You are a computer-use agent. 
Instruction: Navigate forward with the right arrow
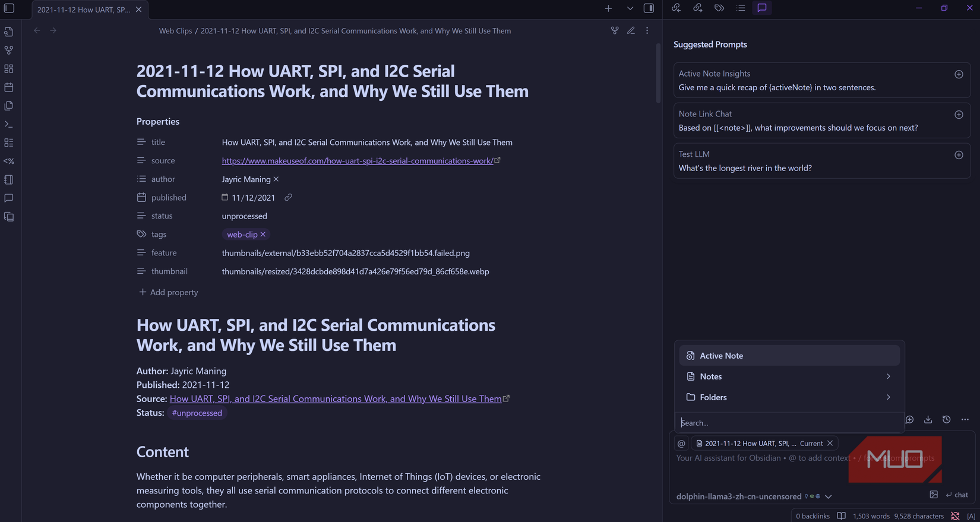(53, 30)
